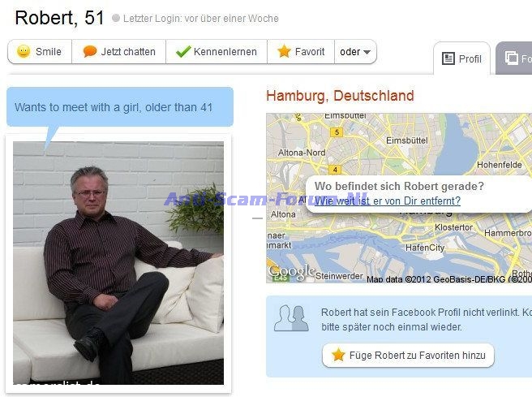Click the Kennenlernen button
The height and width of the screenshot is (397, 532).
click(x=217, y=52)
